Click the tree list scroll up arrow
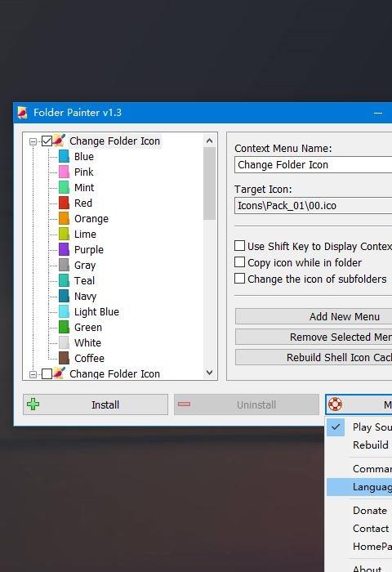 tap(209, 141)
